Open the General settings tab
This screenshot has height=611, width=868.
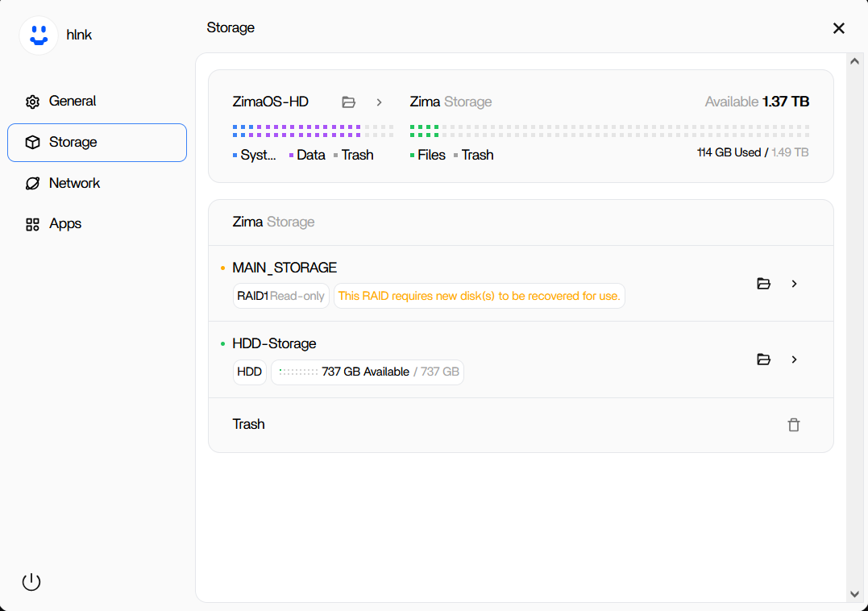(97, 102)
